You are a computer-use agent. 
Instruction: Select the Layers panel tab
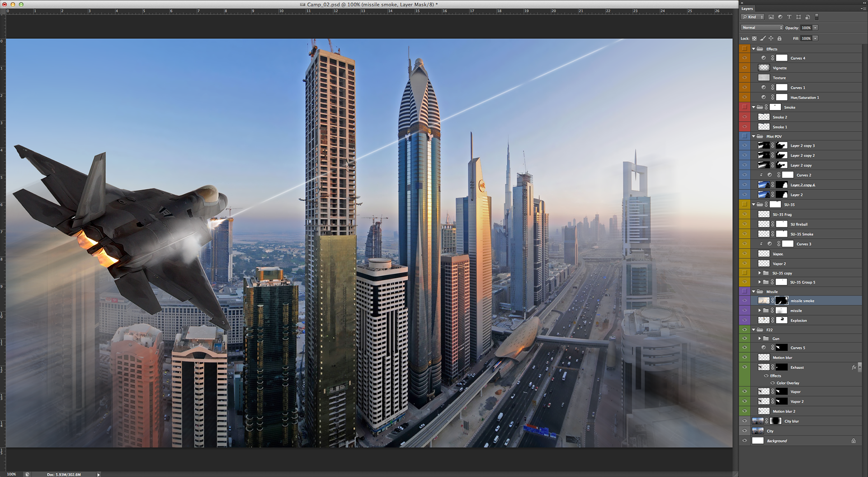point(747,9)
